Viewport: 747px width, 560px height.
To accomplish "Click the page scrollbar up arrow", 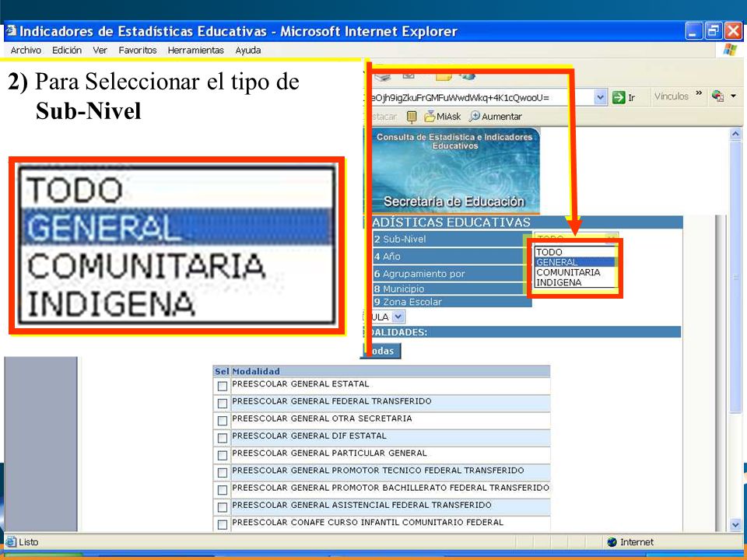I will 735,134.
